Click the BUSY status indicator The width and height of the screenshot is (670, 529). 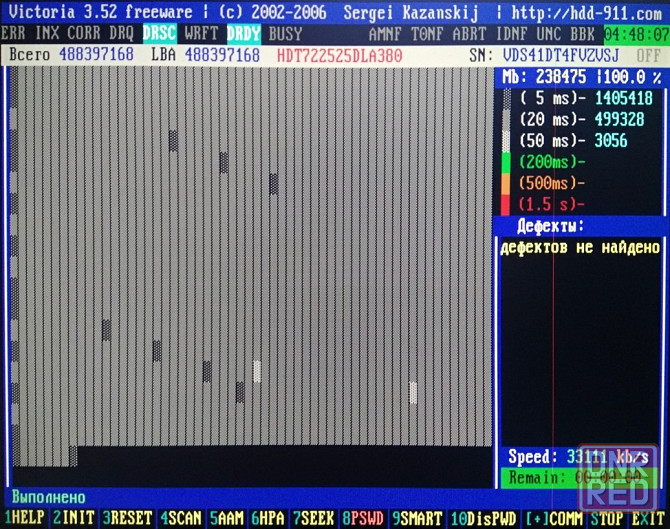click(x=285, y=33)
